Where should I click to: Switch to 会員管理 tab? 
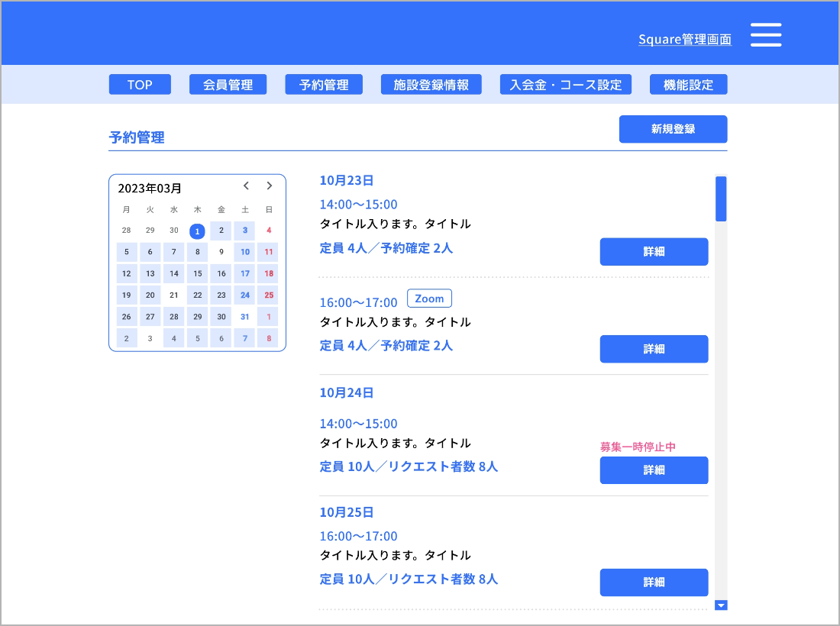(x=228, y=85)
